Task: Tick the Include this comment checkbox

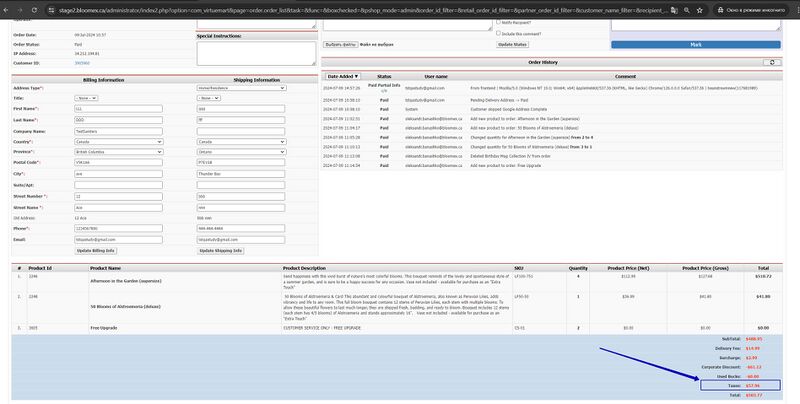Action: pyautogui.click(x=498, y=34)
